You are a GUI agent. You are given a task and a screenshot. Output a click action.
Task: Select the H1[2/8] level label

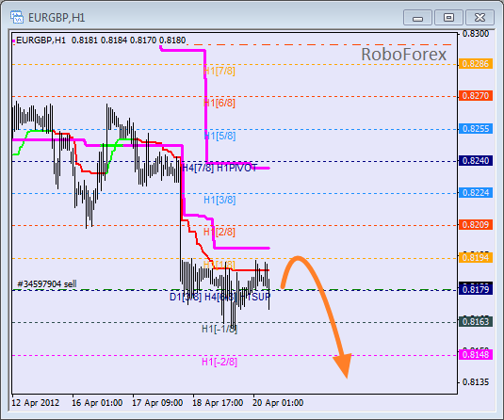click(x=219, y=232)
